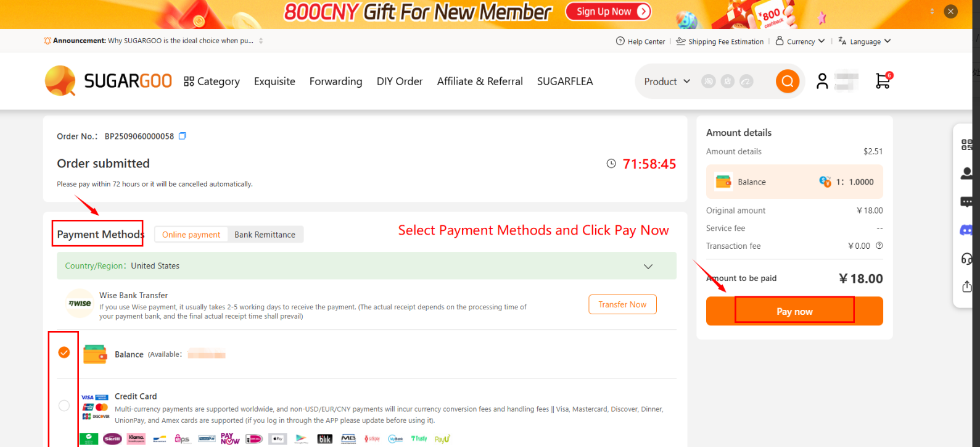This screenshot has height=447, width=980.
Task: Switch to the Bank Remittance tab
Action: coord(265,234)
